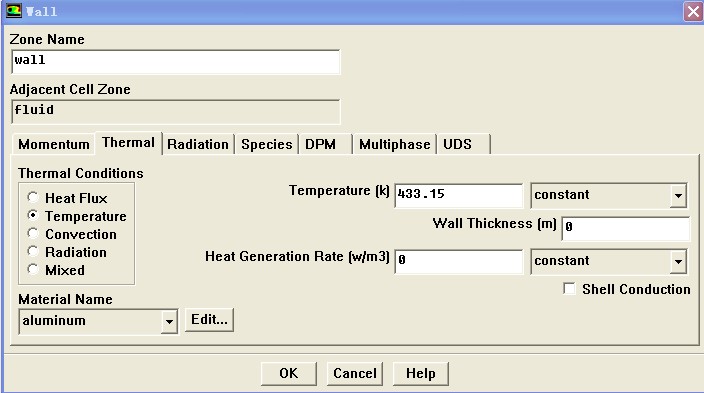
Task: Switch to the Momentum tab
Action: tap(53, 145)
